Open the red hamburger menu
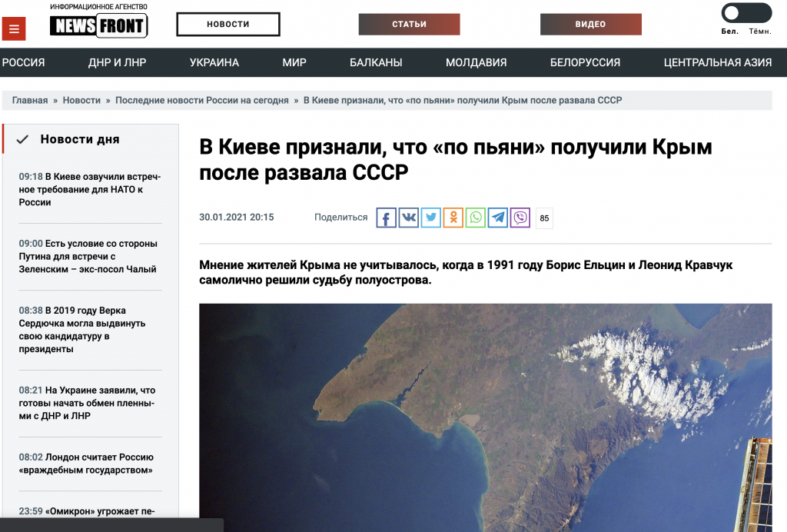This screenshot has height=532, width=787. point(14,29)
